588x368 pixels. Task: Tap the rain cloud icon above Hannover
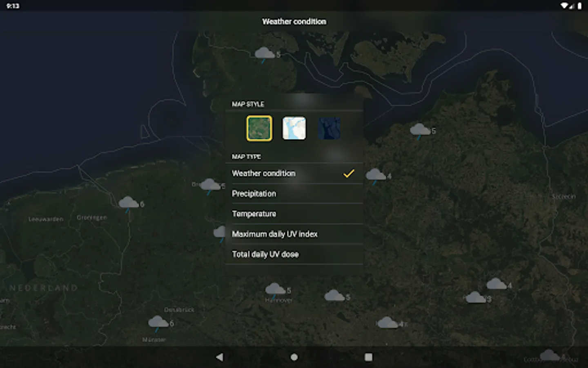click(x=275, y=290)
